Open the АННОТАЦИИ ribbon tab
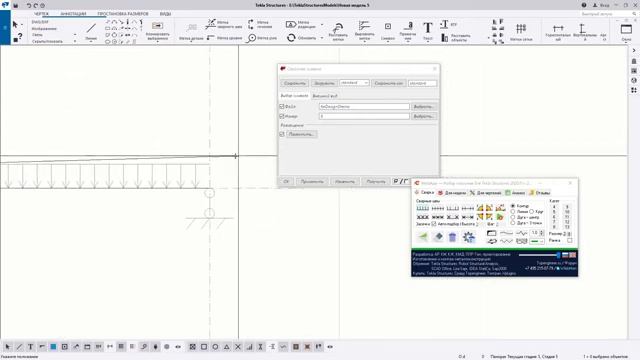Screen dimensions: 640x360 [73, 14]
